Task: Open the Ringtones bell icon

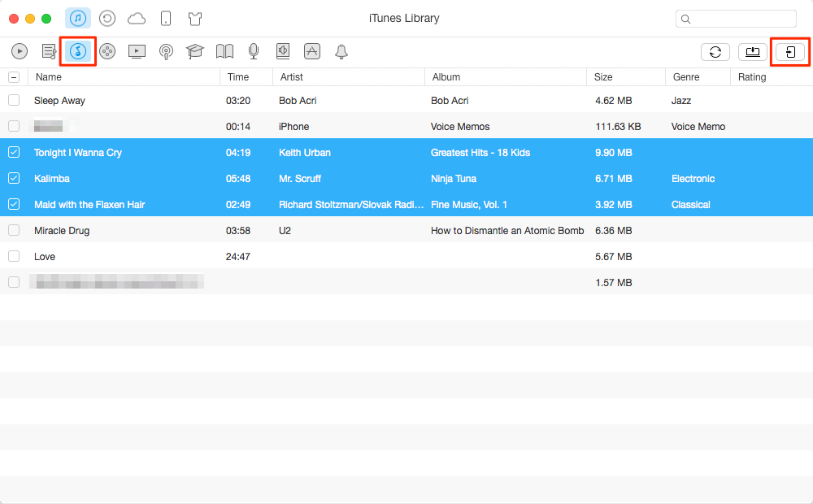Action: click(341, 52)
